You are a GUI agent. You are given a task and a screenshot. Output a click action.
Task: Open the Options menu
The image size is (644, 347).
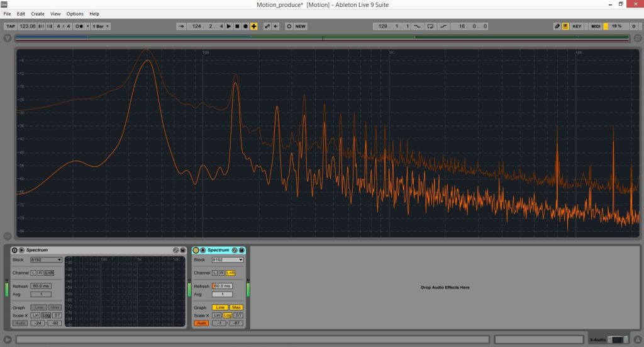(x=75, y=13)
